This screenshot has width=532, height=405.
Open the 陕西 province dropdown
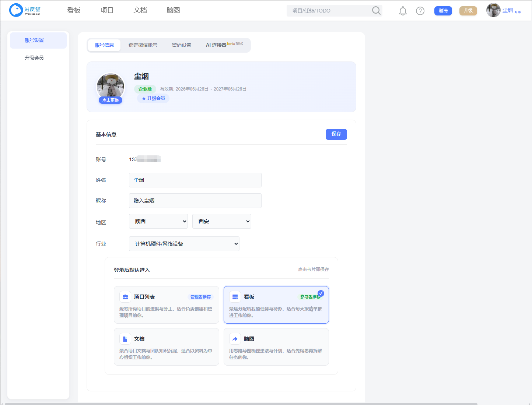coord(158,221)
